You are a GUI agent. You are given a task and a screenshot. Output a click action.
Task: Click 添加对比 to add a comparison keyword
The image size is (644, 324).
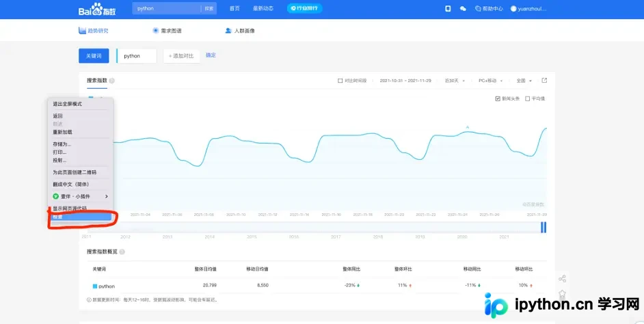click(x=182, y=56)
